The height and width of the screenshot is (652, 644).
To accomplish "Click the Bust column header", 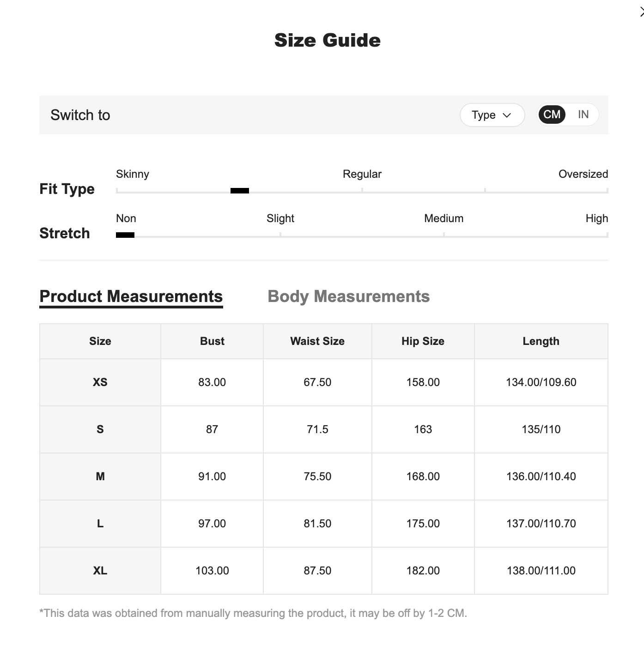I will pyautogui.click(x=212, y=341).
